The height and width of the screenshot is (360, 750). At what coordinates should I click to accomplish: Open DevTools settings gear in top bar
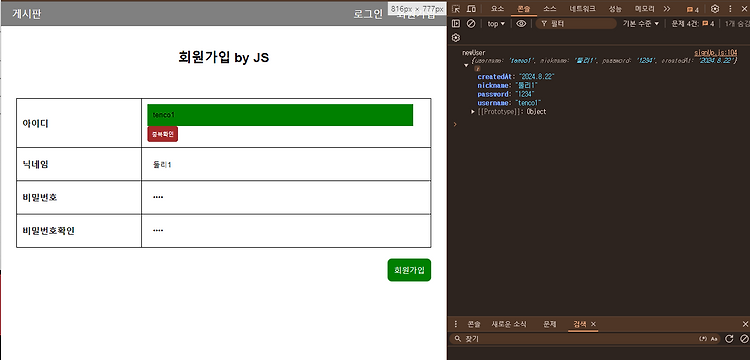click(715, 9)
